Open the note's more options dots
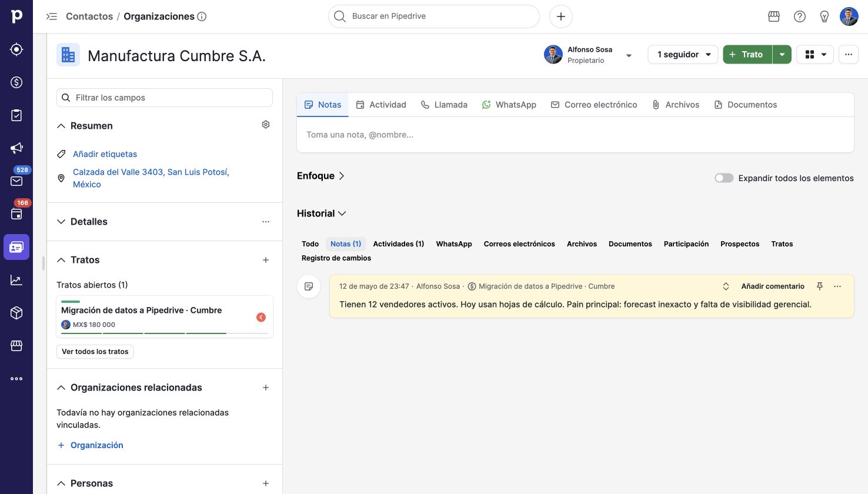The height and width of the screenshot is (494, 868). click(837, 286)
